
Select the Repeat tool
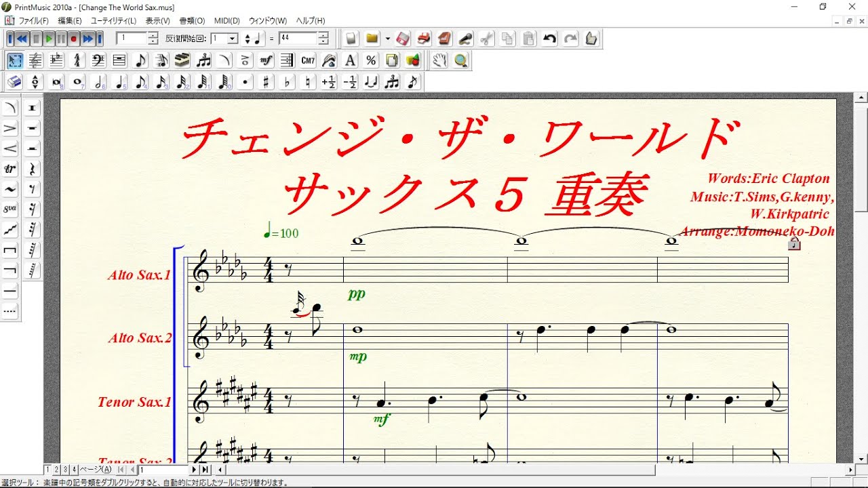[288, 60]
